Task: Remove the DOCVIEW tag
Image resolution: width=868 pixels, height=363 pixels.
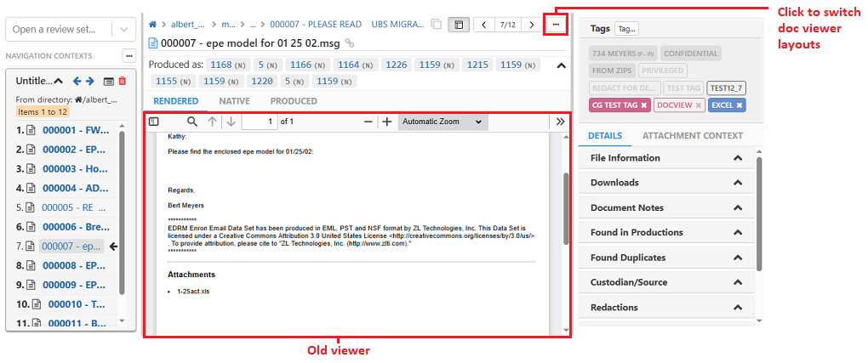Action: click(699, 105)
